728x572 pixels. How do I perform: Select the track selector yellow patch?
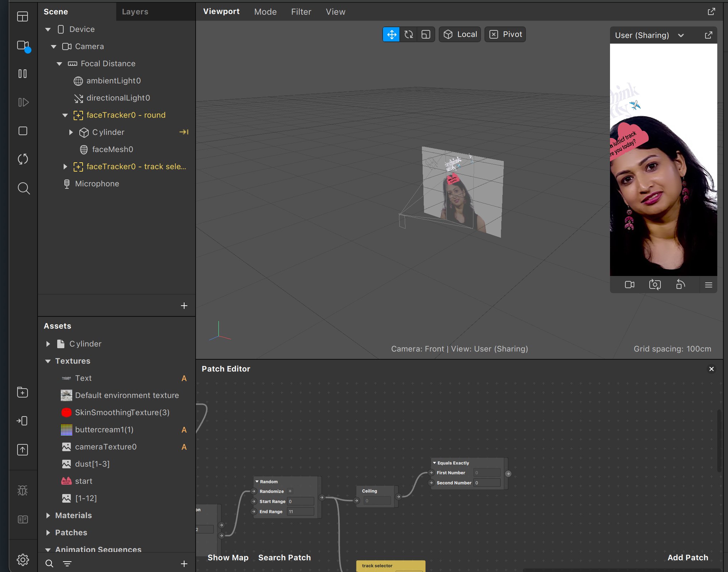(x=391, y=566)
